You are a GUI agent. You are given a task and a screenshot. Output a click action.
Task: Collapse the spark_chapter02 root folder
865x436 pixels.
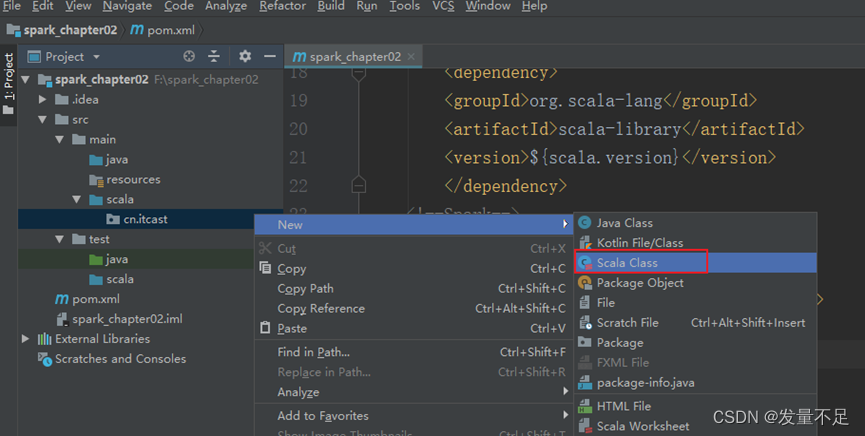click(25, 80)
